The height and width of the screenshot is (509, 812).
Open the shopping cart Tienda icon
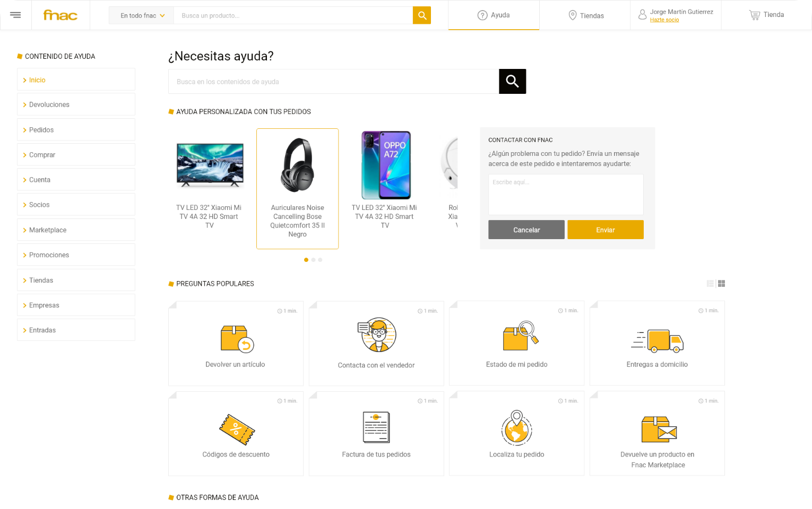[754, 15]
